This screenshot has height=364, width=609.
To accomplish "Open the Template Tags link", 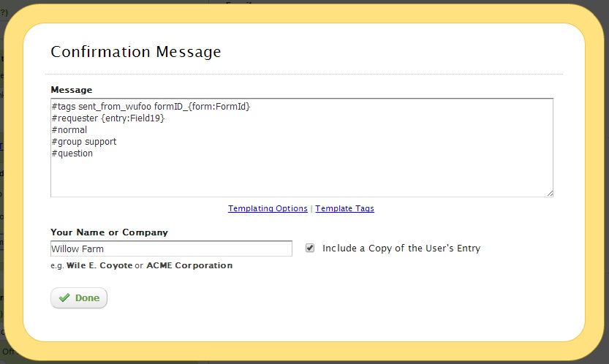I will tap(344, 208).
